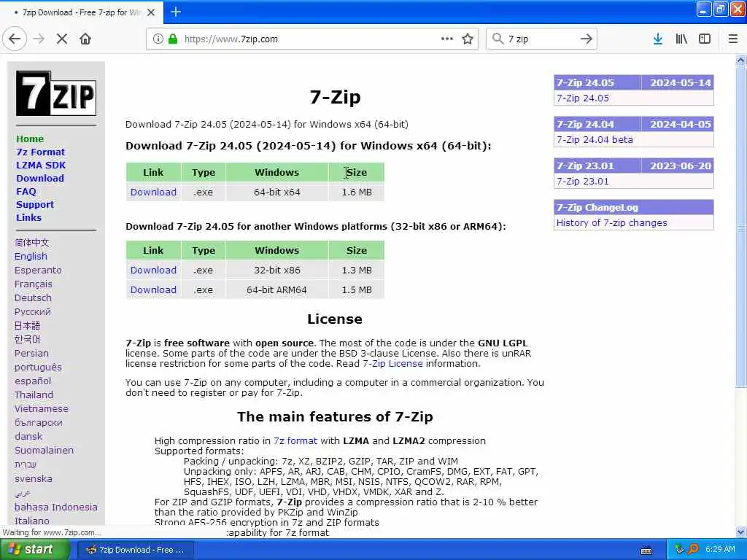
Task: Open the hamburger application menu
Action: [733, 39]
